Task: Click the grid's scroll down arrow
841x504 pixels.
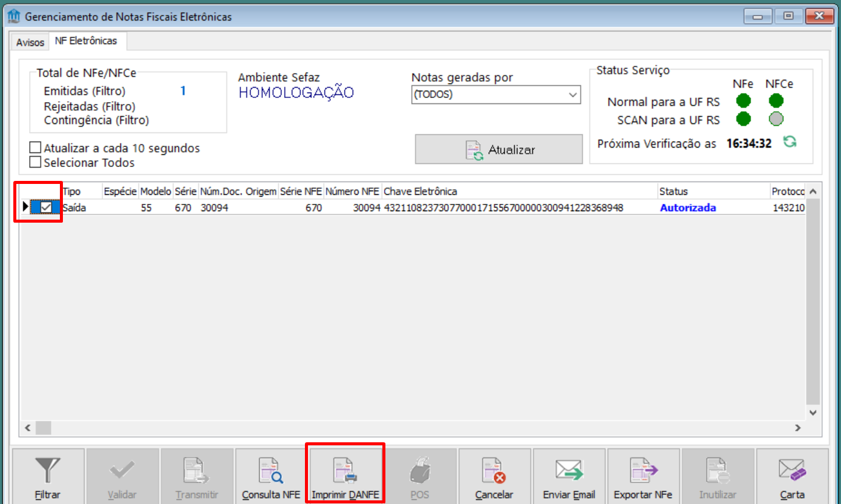Action: [813, 413]
